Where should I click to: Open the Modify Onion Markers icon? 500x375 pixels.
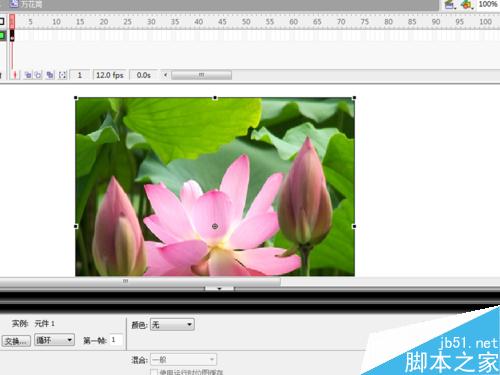pyautogui.click(x=62, y=75)
